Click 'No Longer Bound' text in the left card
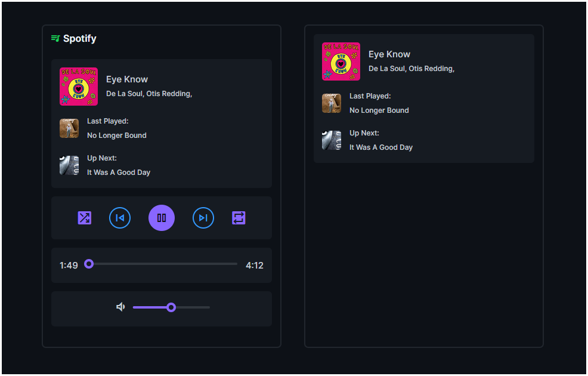 point(117,135)
